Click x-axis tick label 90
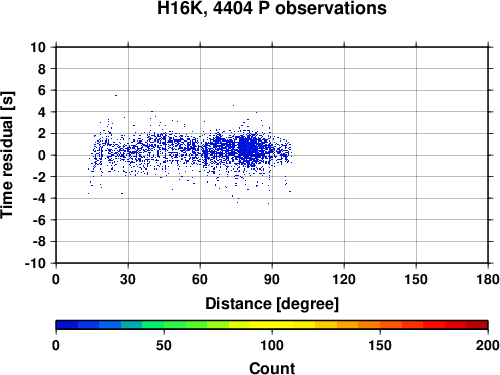Image resolution: width=500 pixels, height=375 pixels. coord(272,279)
